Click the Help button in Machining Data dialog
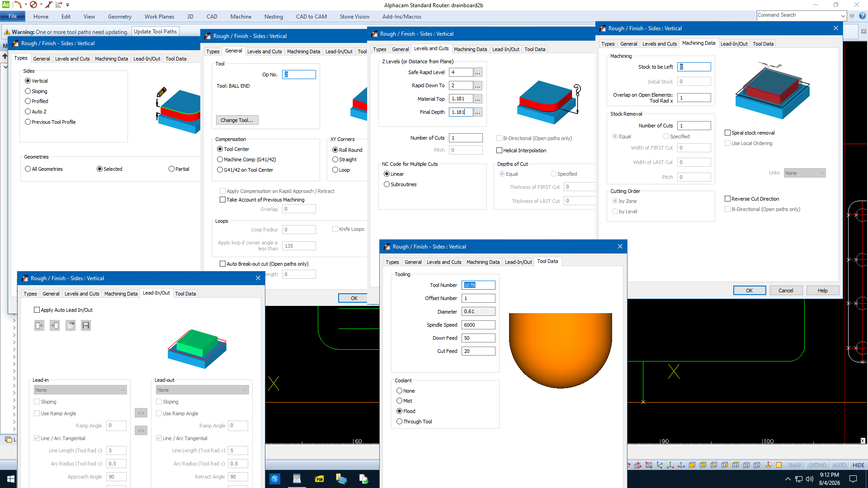The height and width of the screenshot is (488, 868). click(823, 291)
